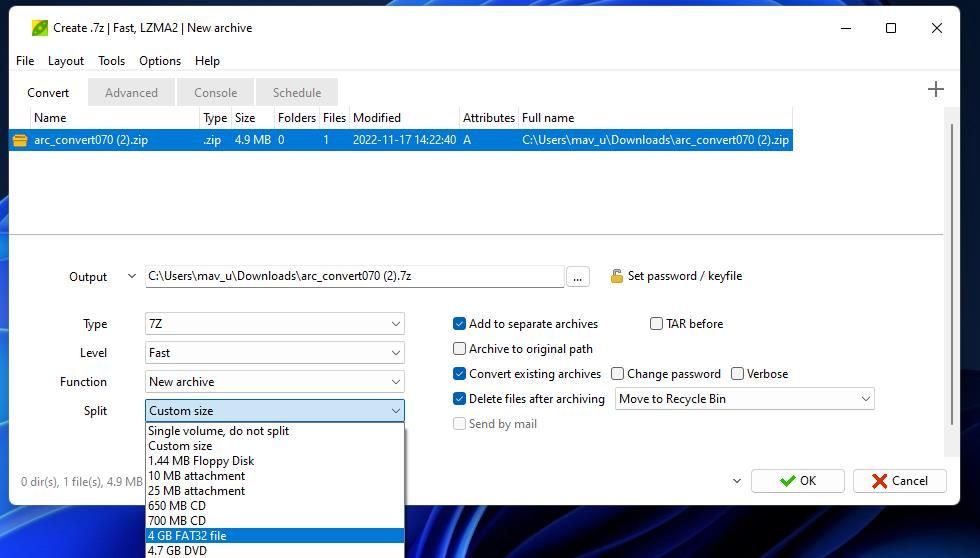Viewport: 980px width, 558px height.
Task: Uncheck Add to separate archives
Action: click(x=459, y=324)
